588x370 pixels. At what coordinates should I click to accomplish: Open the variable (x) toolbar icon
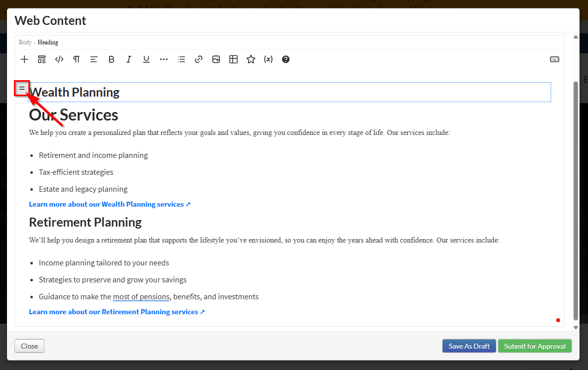click(x=268, y=59)
